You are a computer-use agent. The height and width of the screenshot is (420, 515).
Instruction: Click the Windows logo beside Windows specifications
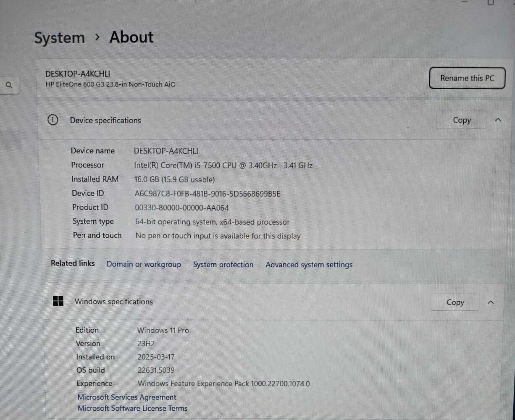tap(58, 301)
